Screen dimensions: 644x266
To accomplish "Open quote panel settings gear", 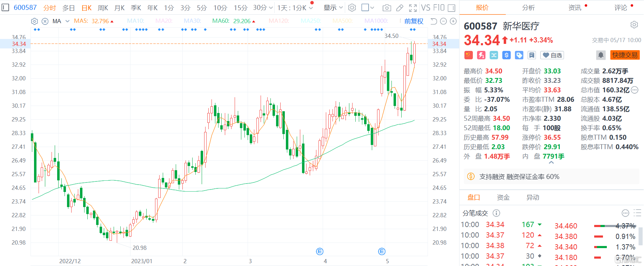I will (x=634, y=25).
